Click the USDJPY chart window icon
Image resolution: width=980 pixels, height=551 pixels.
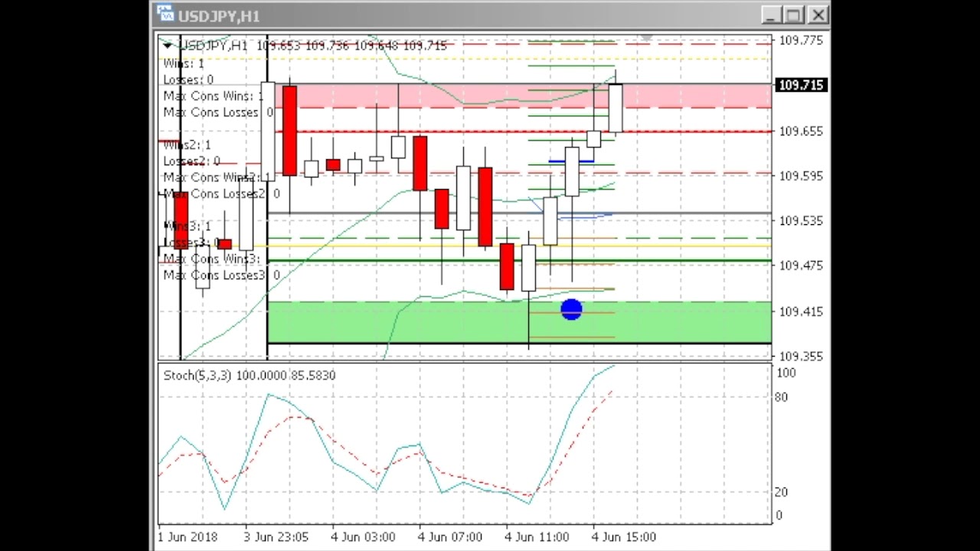point(165,15)
